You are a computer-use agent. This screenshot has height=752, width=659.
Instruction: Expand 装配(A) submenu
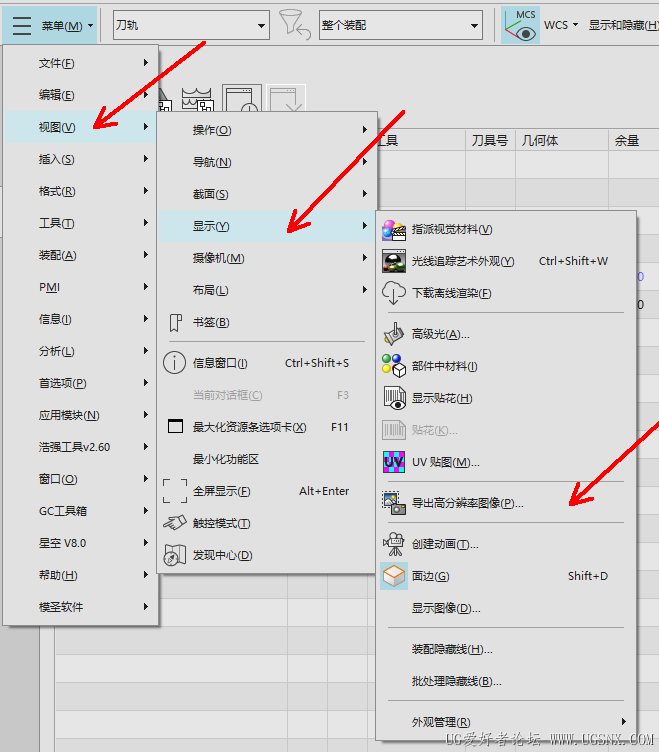(x=81, y=255)
